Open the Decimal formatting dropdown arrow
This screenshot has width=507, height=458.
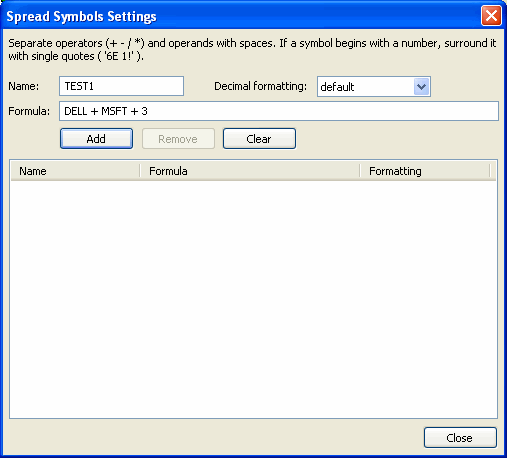tap(421, 87)
